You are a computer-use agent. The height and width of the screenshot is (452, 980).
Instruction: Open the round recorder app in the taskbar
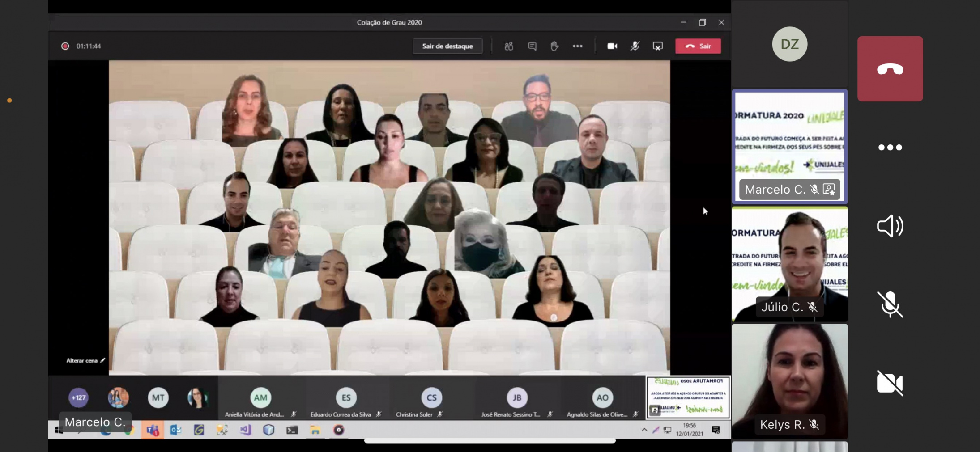(339, 430)
